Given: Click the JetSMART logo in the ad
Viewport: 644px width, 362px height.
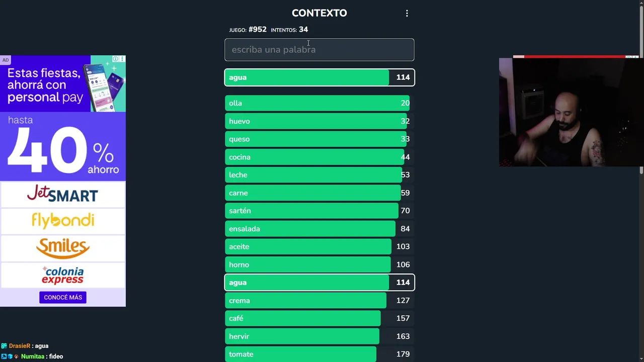Looking at the screenshot, I should point(62,194).
